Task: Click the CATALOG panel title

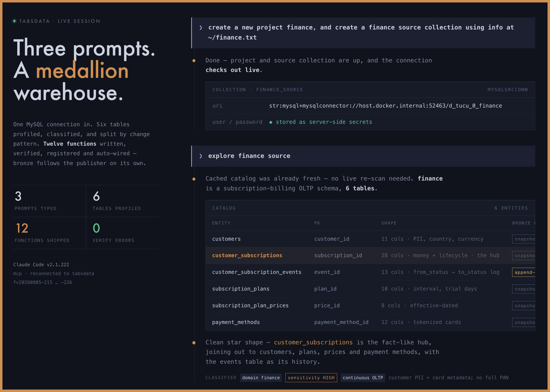Action: 224,208
